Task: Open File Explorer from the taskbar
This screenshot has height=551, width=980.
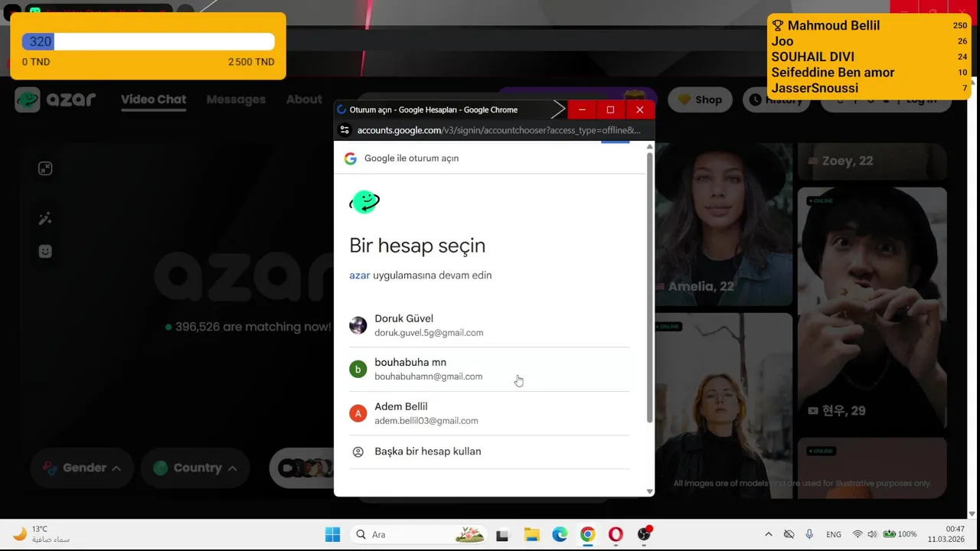Action: click(x=531, y=534)
